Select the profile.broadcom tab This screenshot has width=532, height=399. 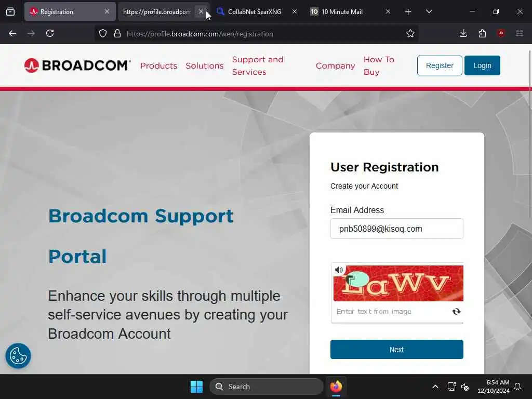pos(157,11)
